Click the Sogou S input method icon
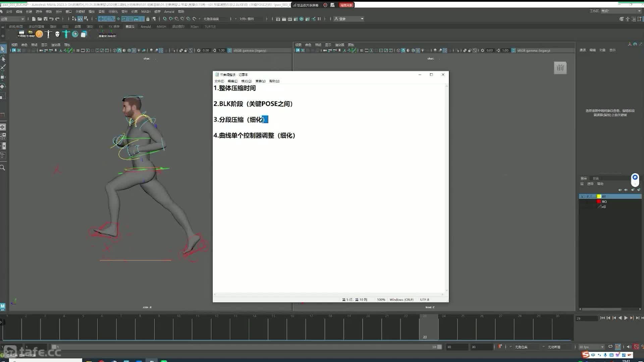644x362 pixels. click(586, 355)
